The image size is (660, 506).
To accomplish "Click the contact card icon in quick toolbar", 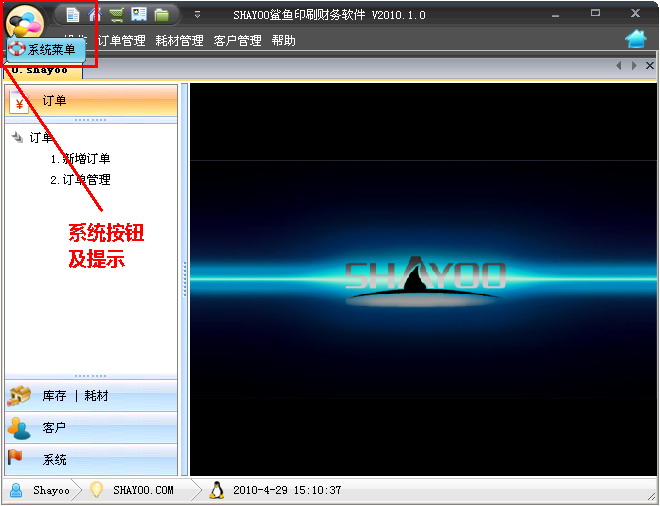I will (x=139, y=15).
